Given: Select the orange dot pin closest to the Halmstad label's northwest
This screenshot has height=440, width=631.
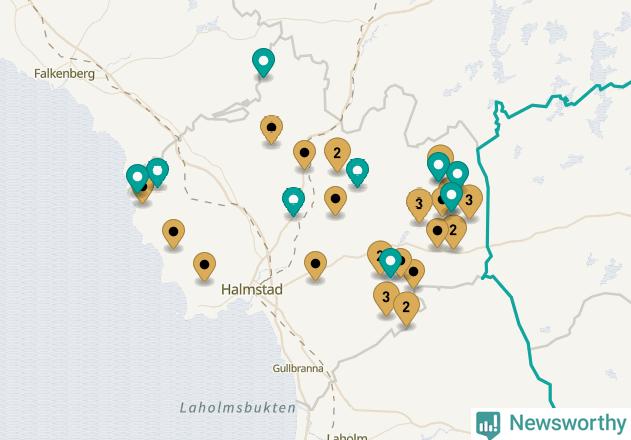Looking at the screenshot, I should [204, 267].
